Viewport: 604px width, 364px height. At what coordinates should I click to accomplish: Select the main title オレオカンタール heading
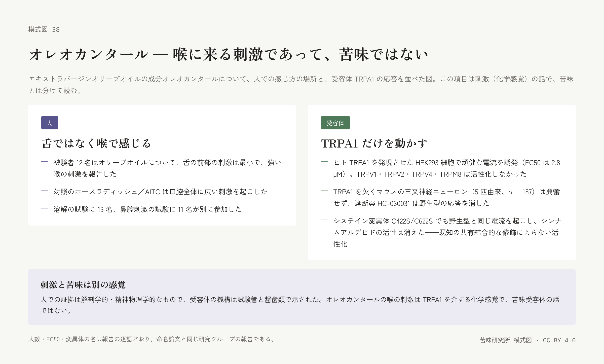tap(229, 54)
